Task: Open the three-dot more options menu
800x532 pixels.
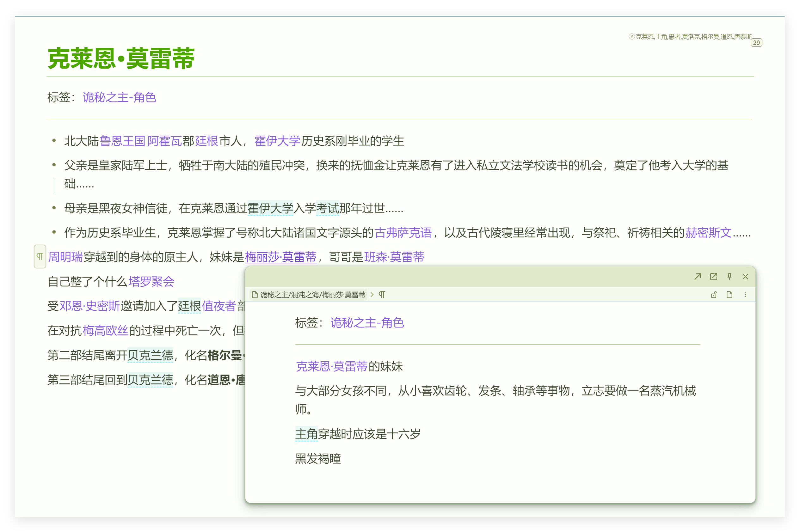Action: pos(745,295)
